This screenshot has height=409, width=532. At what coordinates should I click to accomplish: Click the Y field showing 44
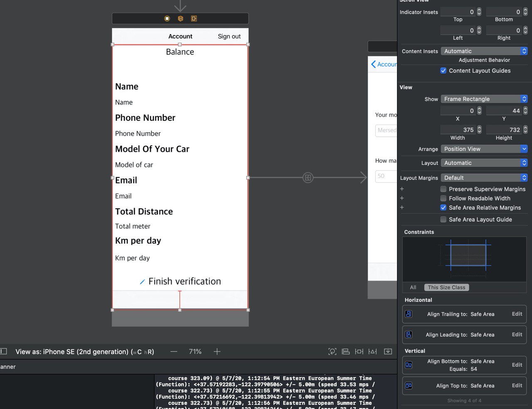(x=504, y=111)
